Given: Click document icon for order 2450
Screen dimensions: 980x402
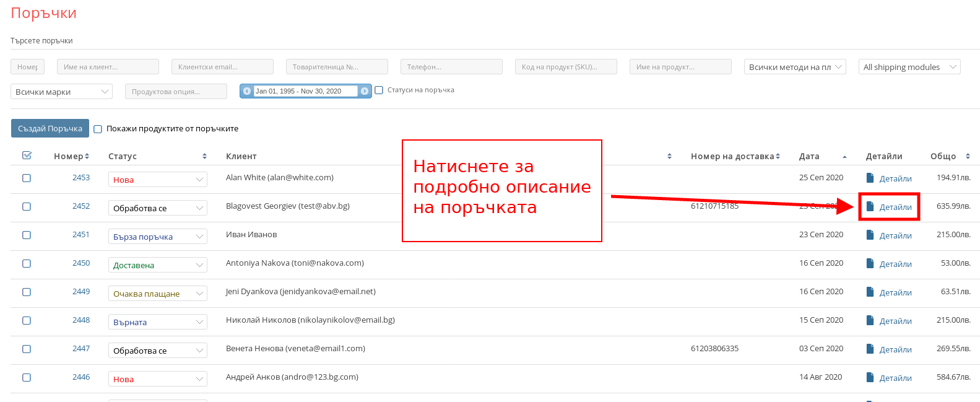Looking at the screenshot, I should (870, 263).
